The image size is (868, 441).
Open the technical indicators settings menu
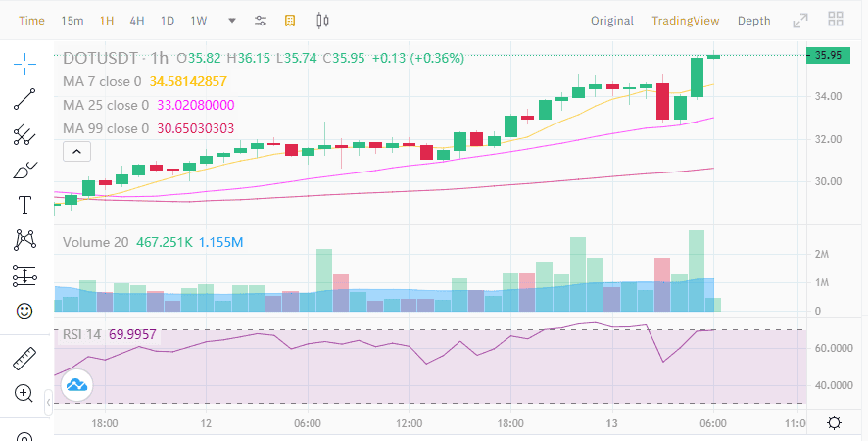click(261, 21)
